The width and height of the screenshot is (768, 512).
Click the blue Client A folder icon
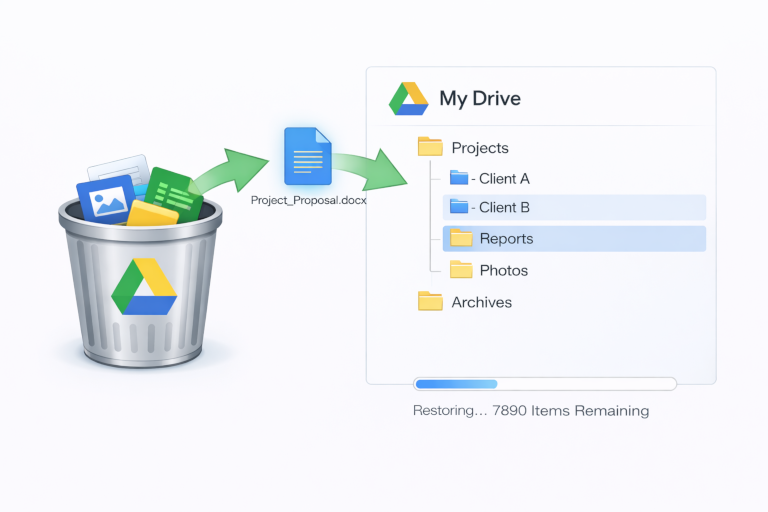459,177
